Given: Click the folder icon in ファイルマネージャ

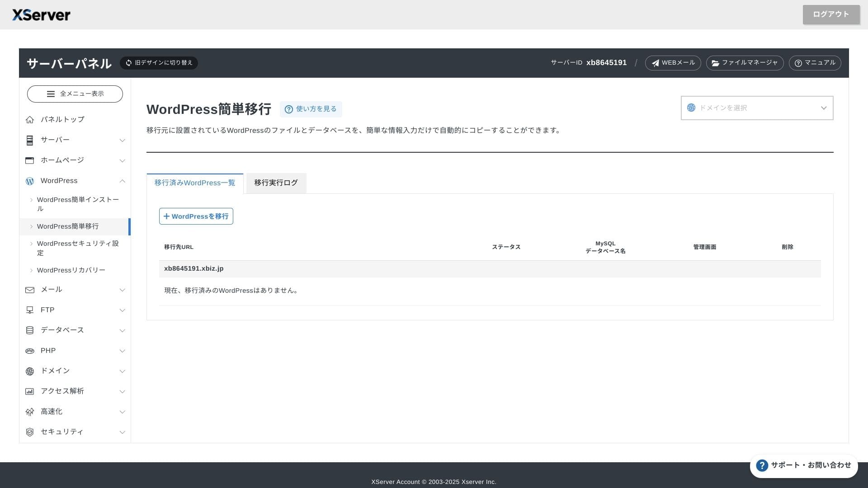Looking at the screenshot, I should pos(716,63).
